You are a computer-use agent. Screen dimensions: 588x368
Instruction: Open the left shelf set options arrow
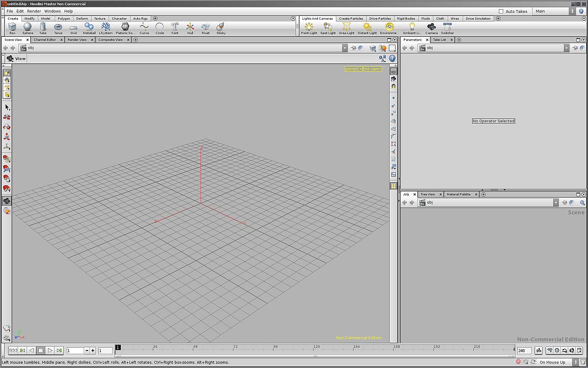[293, 19]
